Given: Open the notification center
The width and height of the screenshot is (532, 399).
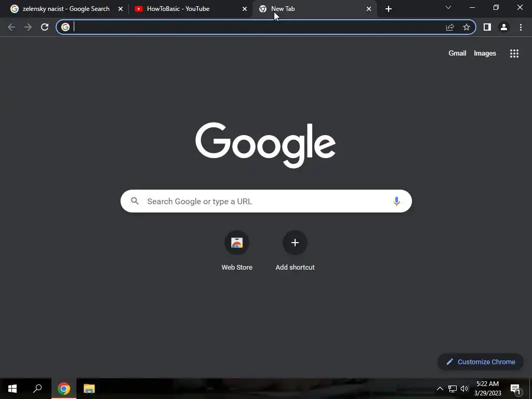Looking at the screenshot, I should point(515,389).
